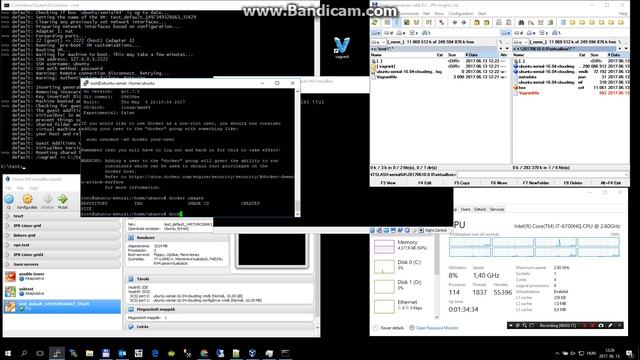Click the Date column header in left panel
Image resolution: width=640 pixels, height=360 pixels.
[x=482, y=54]
